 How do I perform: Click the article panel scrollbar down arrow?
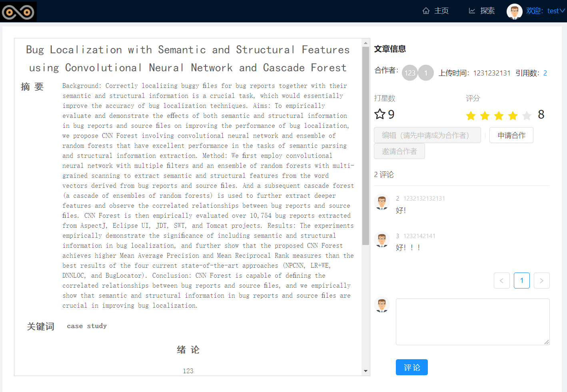(365, 371)
